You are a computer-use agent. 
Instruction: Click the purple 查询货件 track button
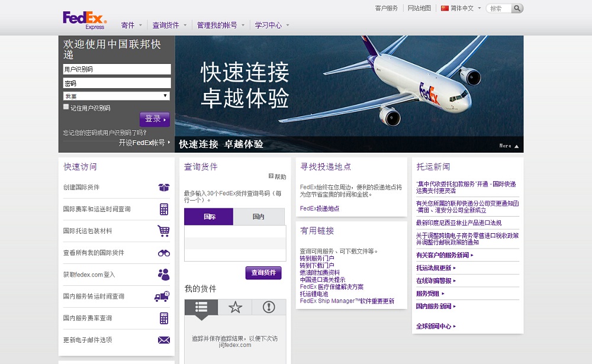263,273
